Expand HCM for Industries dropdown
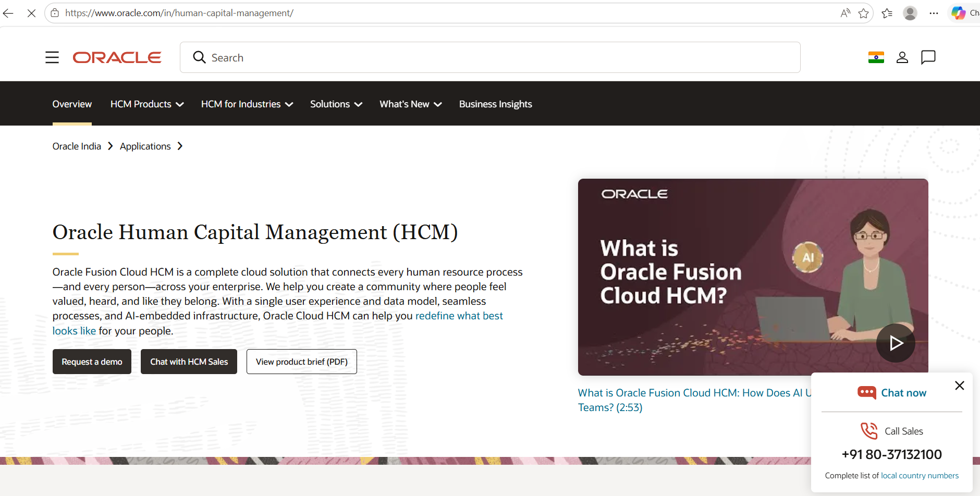Viewport: 980px width, 496px height. 247,104
